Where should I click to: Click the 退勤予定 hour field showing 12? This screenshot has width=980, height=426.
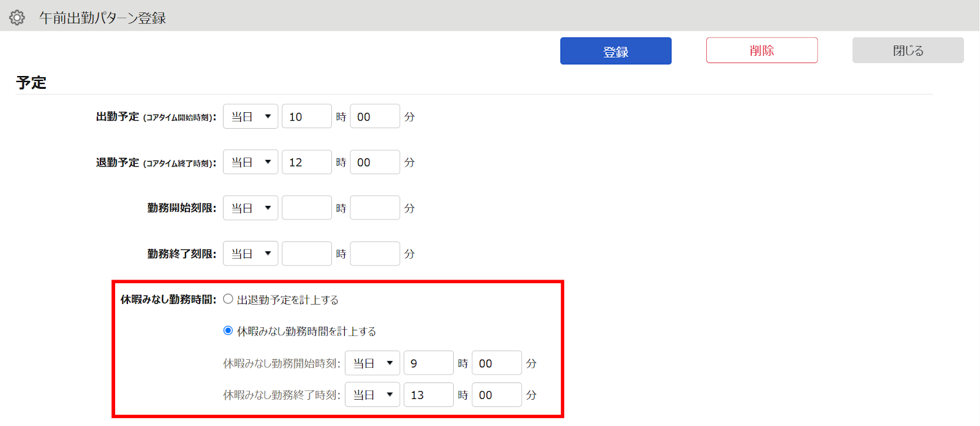pos(306,162)
